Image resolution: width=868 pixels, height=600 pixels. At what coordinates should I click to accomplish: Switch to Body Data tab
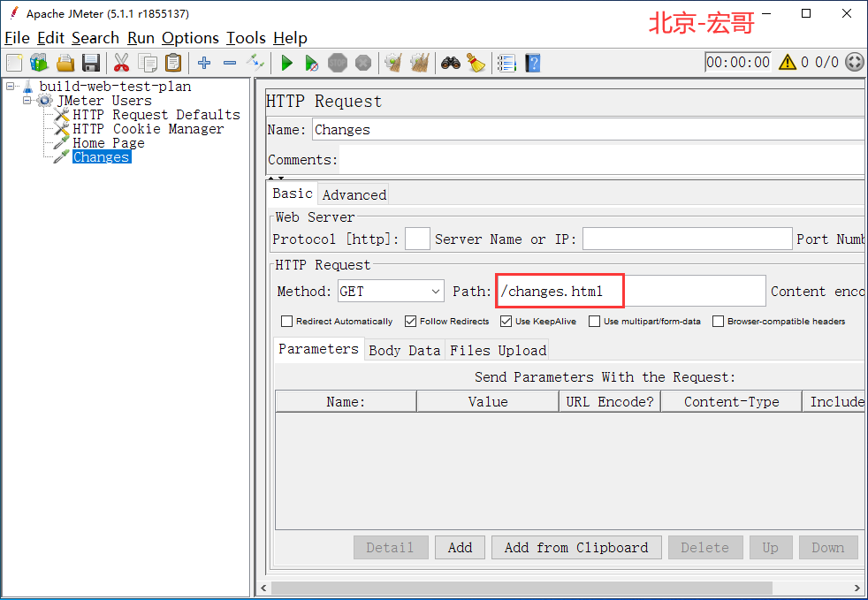click(x=404, y=351)
